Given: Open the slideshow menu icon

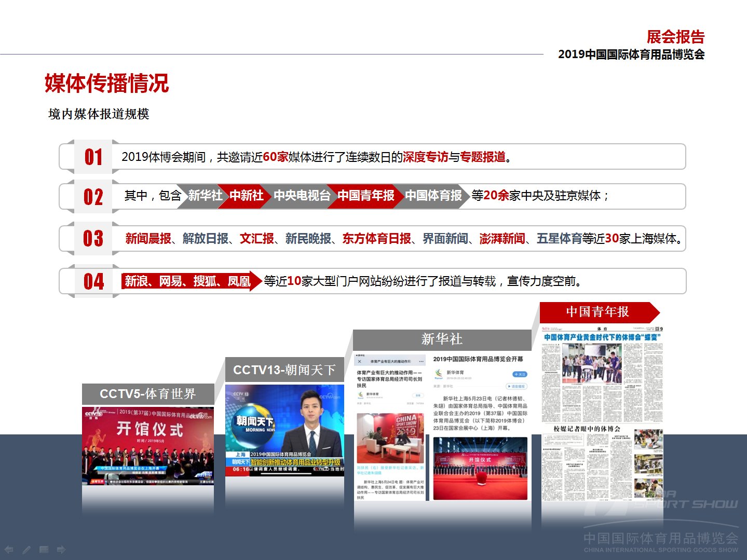Looking at the screenshot, I should [x=44, y=550].
